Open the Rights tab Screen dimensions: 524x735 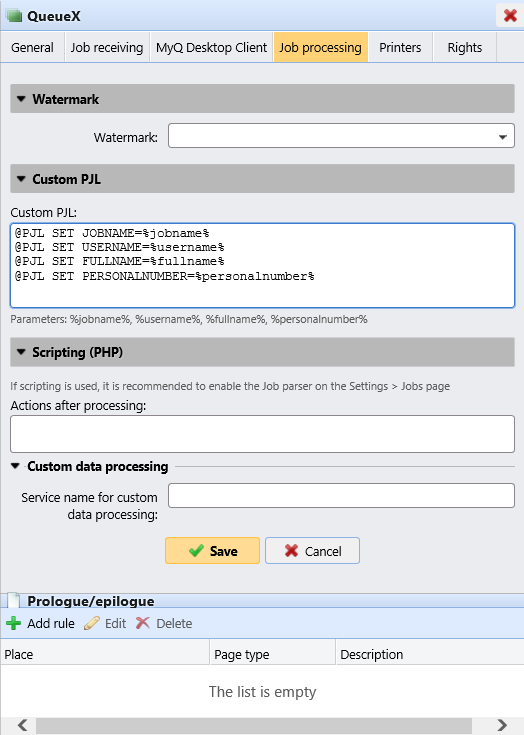464,47
